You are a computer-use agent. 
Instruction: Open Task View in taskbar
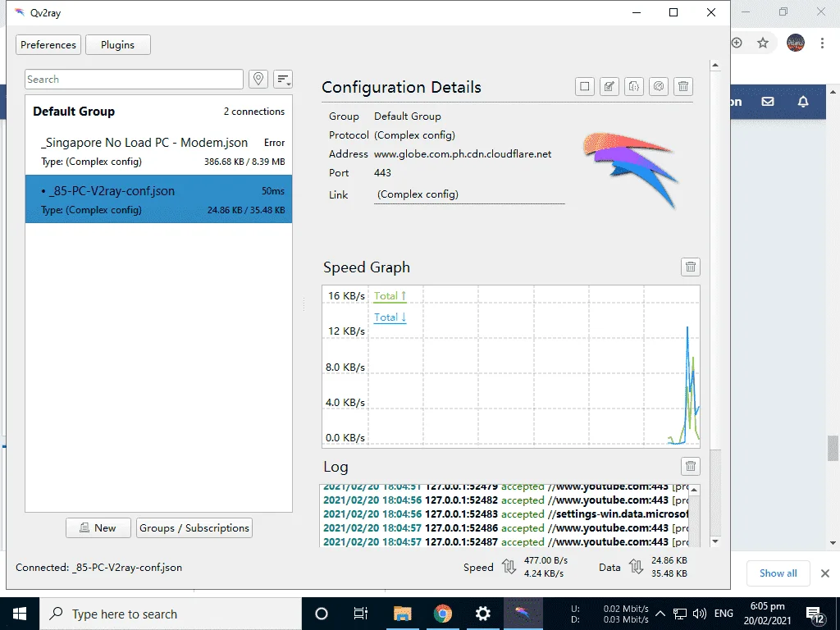point(361,614)
